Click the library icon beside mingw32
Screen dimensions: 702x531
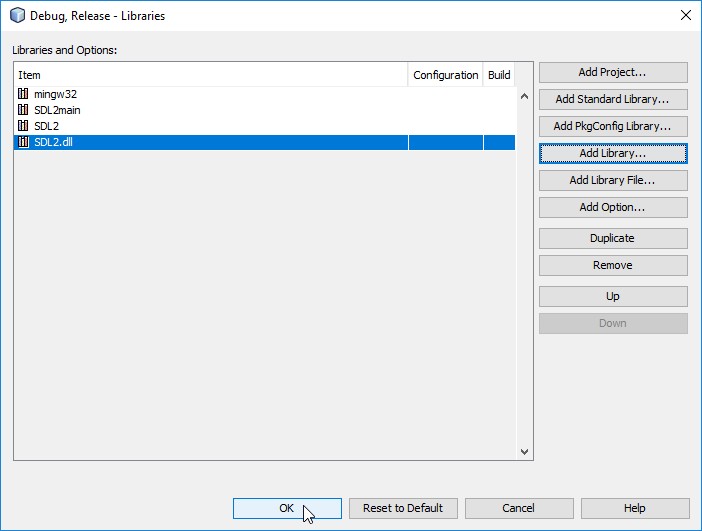[23, 94]
